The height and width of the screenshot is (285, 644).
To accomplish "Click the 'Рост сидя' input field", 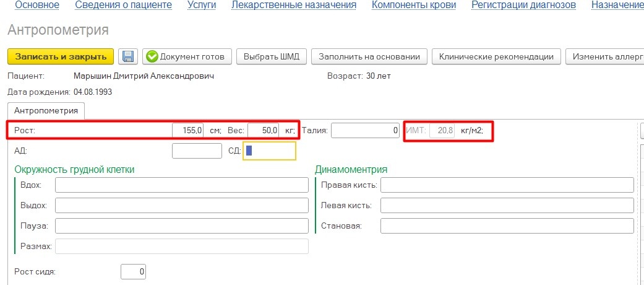I will (x=133, y=271).
